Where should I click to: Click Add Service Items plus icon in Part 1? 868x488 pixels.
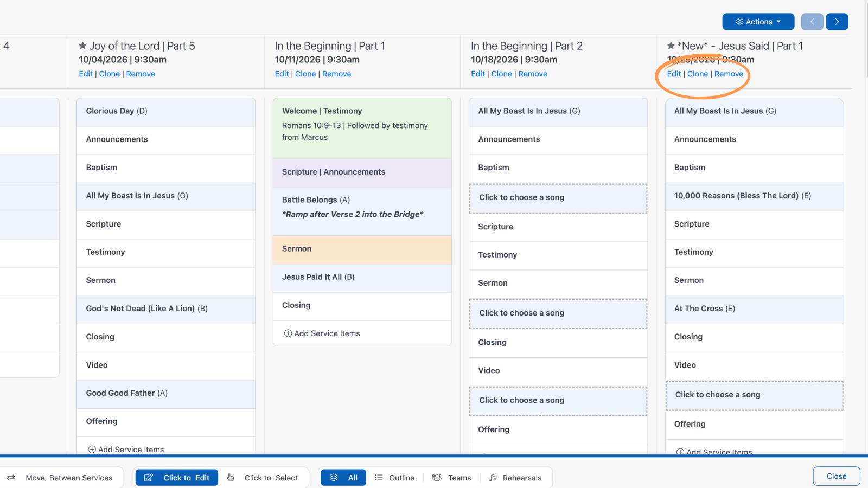[288, 333]
